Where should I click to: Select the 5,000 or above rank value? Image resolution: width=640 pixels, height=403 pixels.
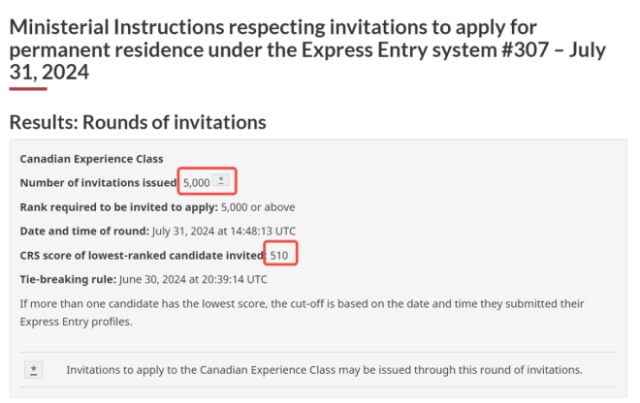pyautogui.click(x=258, y=207)
